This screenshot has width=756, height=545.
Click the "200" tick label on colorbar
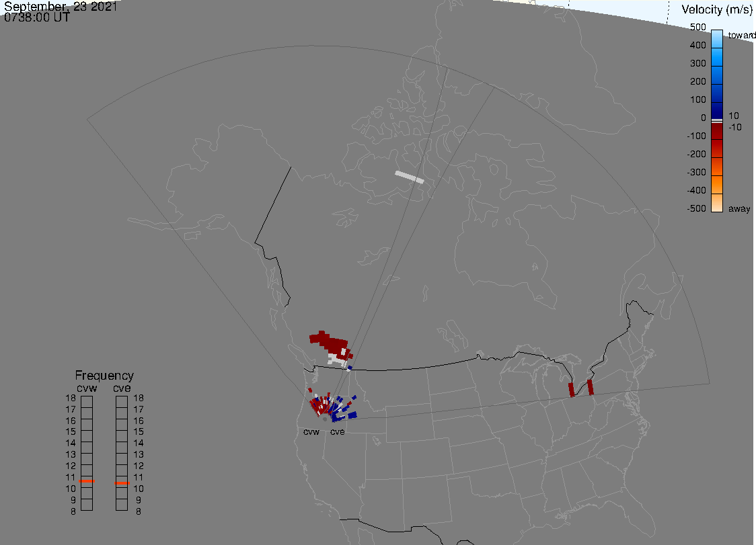[697, 81]
